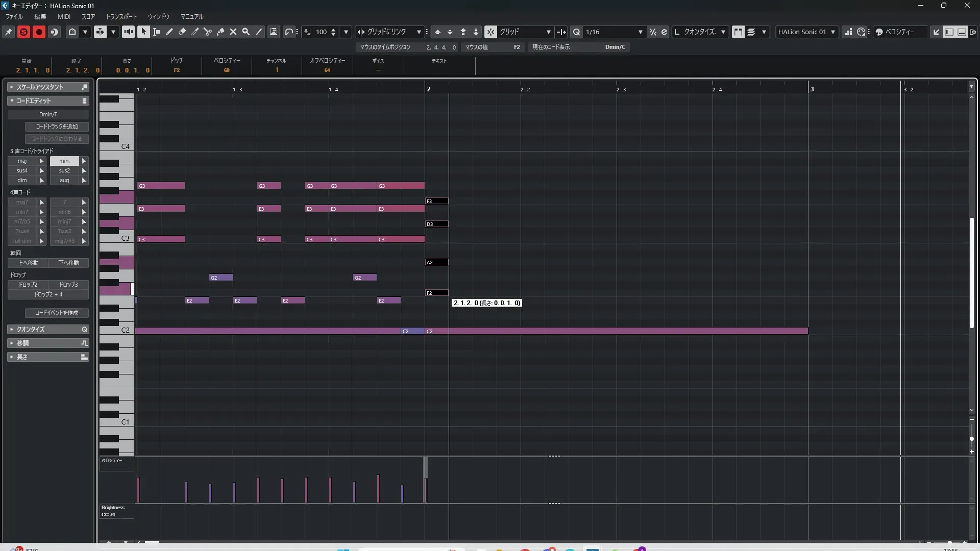980x551 pixels.
Task: Select the Line tool
Action: tap(259, 32)
